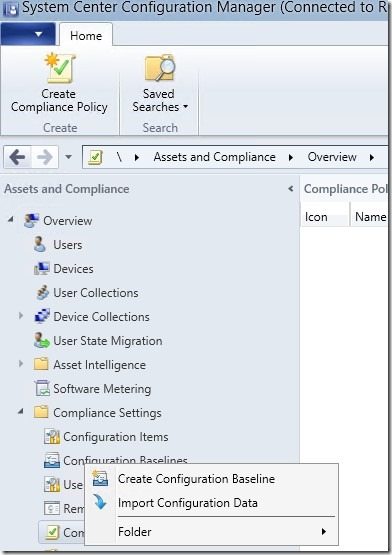Select the Overview tree label
The width and height of the screenshot is (392, 555).
point(68,221)
